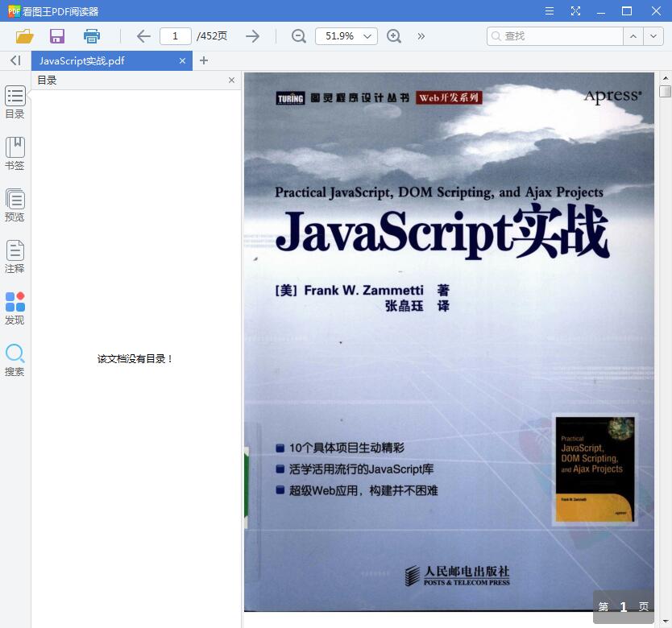Click the scrollbar up arrow
The image size is (672, 628).
(665, 78)
